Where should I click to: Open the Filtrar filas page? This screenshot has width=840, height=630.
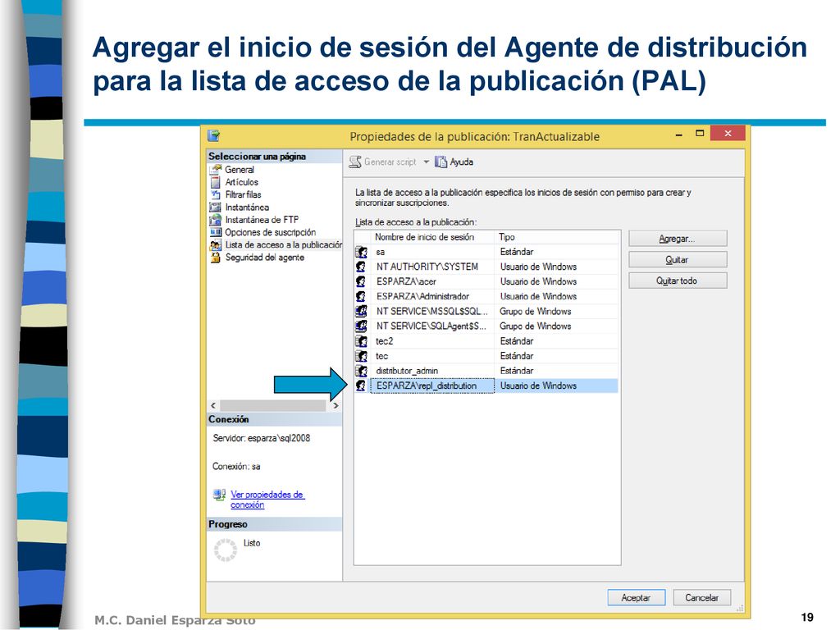point(243,194)
